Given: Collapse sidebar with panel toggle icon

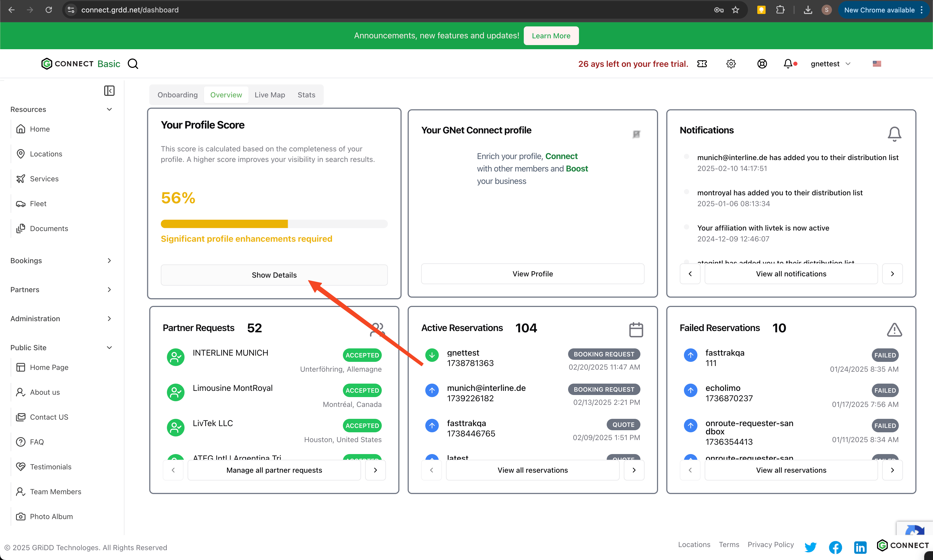Looking at the screenshot, I should pos(109,91).
